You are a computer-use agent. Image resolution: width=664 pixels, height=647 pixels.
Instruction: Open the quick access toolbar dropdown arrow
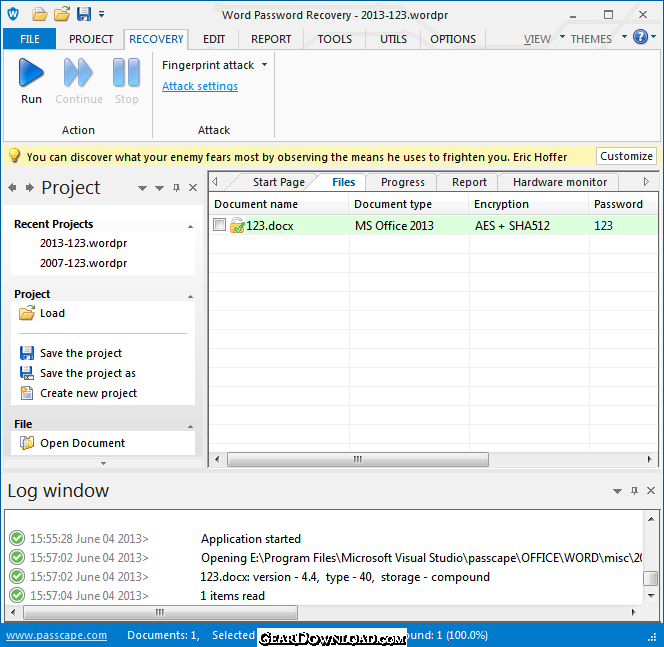click(x=102, y=14)
